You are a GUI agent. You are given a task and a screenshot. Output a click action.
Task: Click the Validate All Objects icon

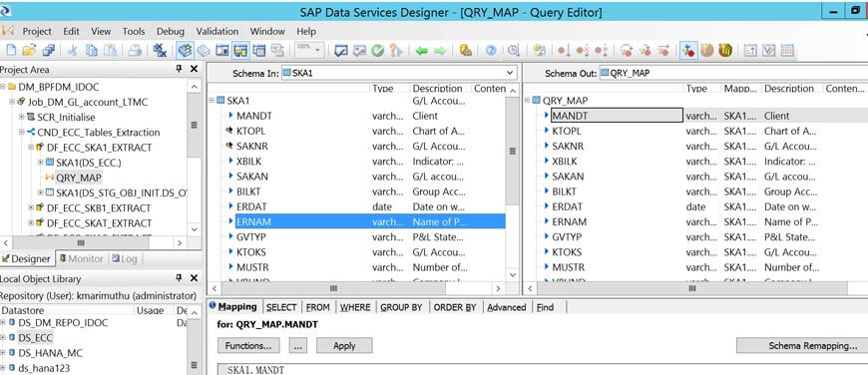click(360, 50)
